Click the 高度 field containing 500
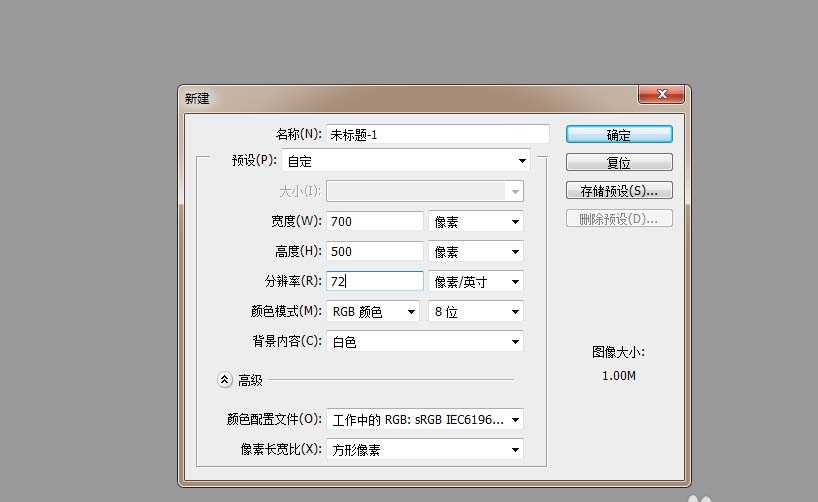The width and height of the screenshot is (818, 502). [x=375, y=252]
